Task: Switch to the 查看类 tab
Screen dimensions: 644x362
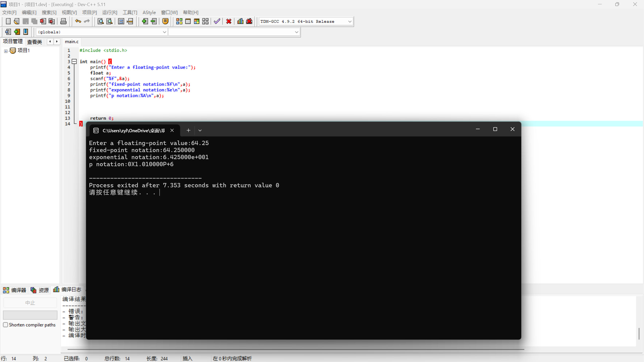Action: pos(34,42)
